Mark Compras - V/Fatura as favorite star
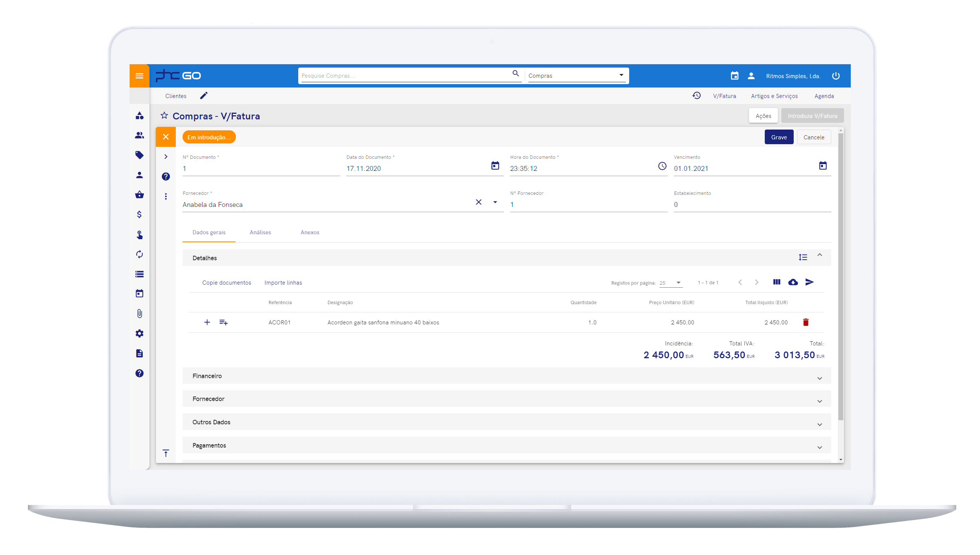The height and width of the screenshot is (555, 980). click(x=164, y=116)
